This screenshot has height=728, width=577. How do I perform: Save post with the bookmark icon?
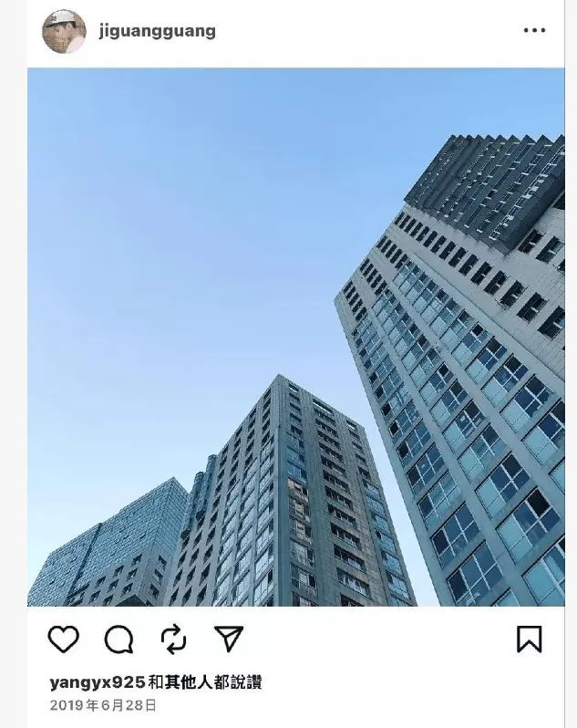530,639
